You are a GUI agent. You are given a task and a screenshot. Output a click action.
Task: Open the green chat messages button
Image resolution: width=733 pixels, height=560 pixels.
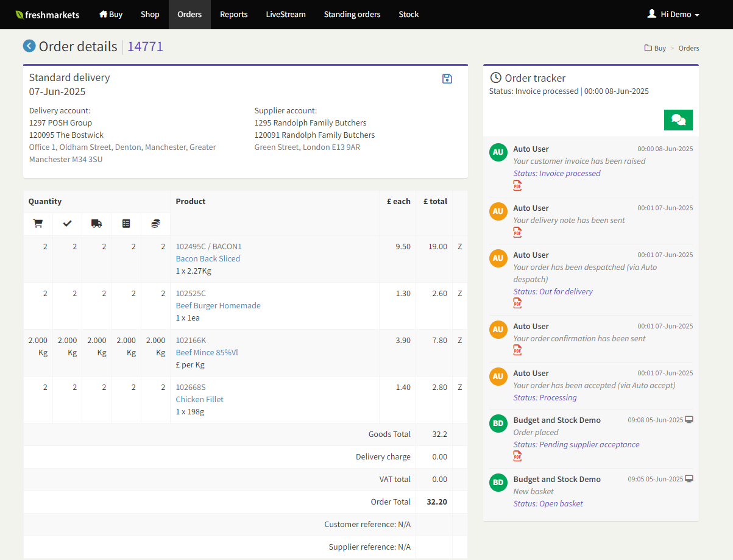[678, 119]
